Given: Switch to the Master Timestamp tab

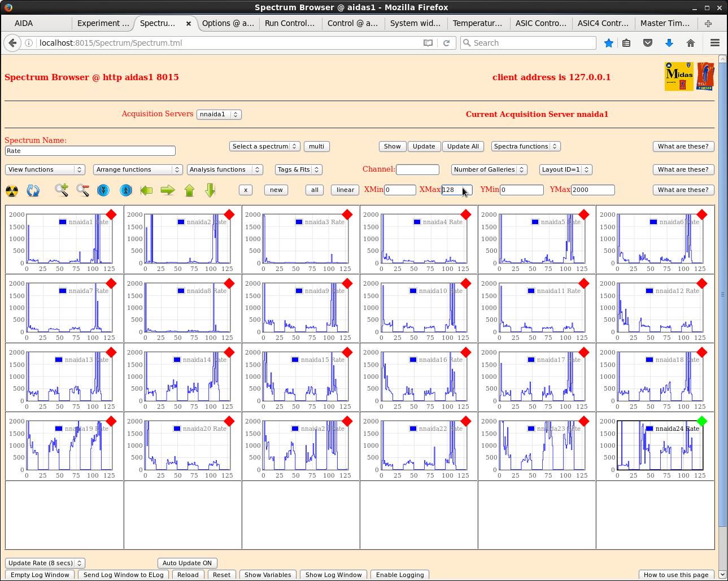Looking at the screenshot, I should coord(665,23).
